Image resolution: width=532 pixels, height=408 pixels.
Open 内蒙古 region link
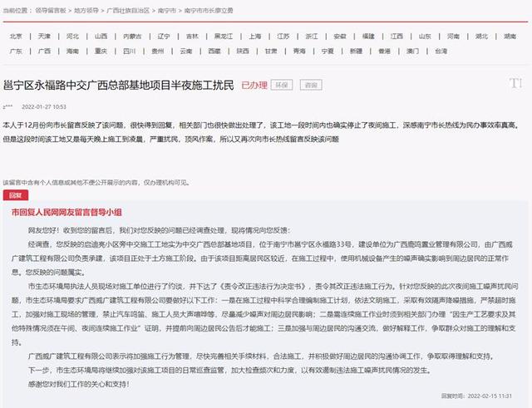pos(132,36)
